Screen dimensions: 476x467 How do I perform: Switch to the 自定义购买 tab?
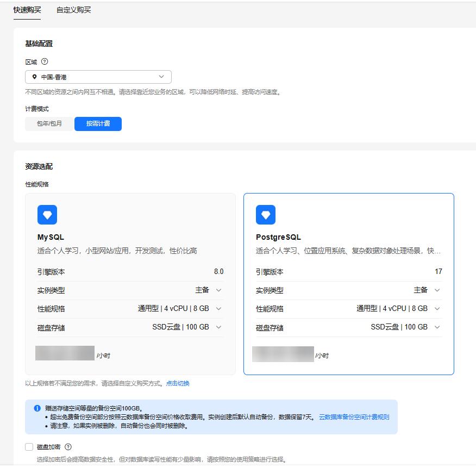pyautogui.click(x=74, y=10)
